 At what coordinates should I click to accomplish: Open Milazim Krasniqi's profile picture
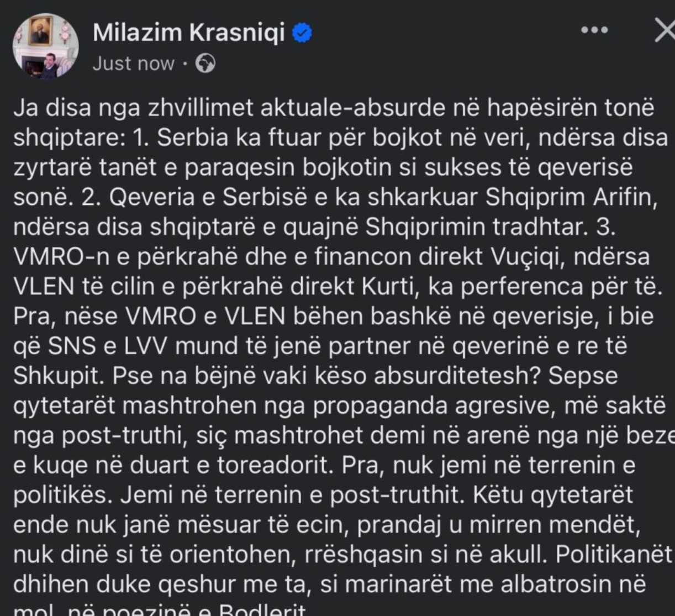coord(46,46)
